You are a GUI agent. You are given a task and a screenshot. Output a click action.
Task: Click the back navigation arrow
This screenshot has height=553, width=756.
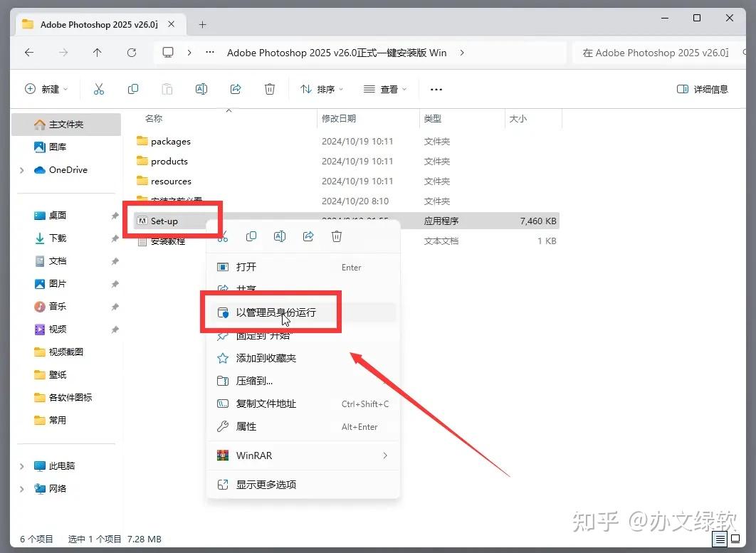click(28, 52)
